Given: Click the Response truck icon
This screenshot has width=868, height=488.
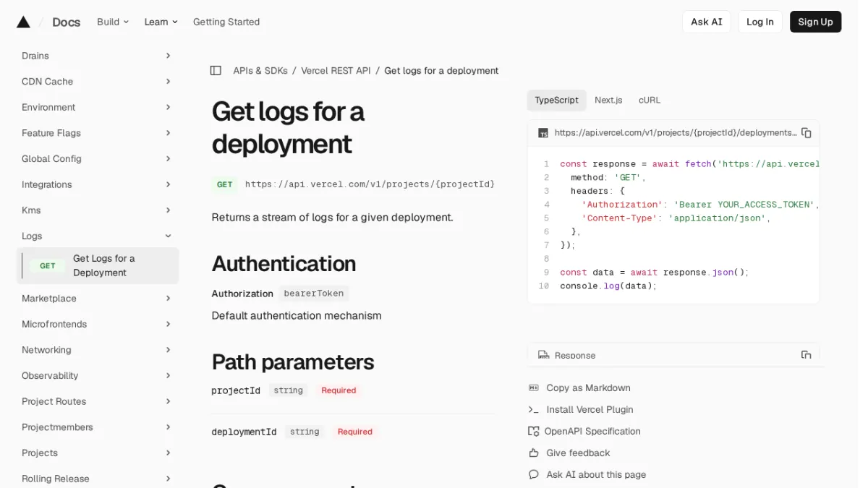Looking at the screenshot, I should click(x=543, y=355).
